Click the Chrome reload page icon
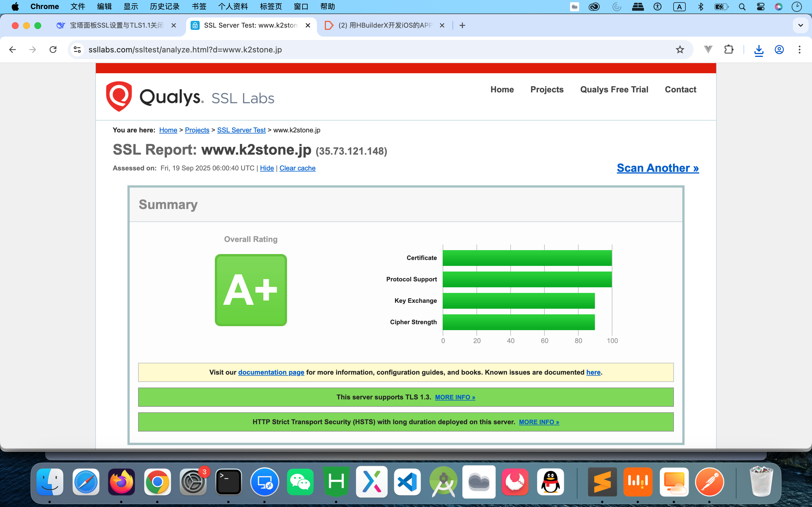This screenshot has height=507, width=812. pyautogui.click(x=53, y=50)
